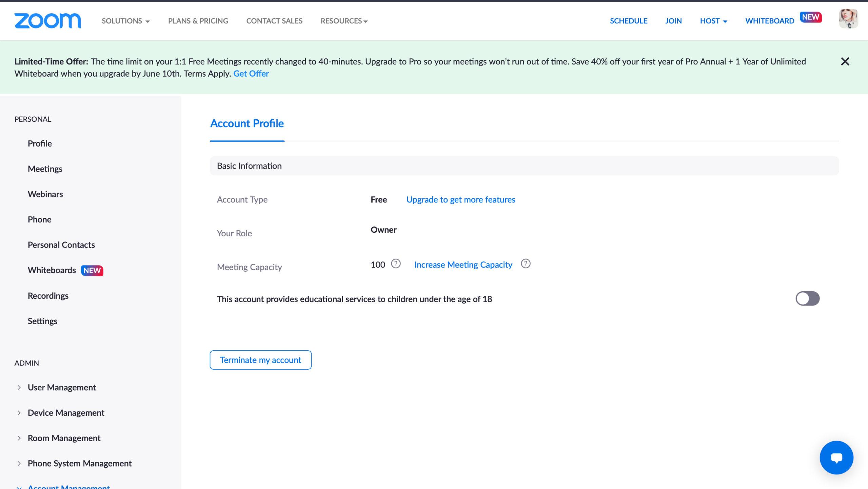
Task: Toggle educational services for children under 18
Action: coord(807,298)
